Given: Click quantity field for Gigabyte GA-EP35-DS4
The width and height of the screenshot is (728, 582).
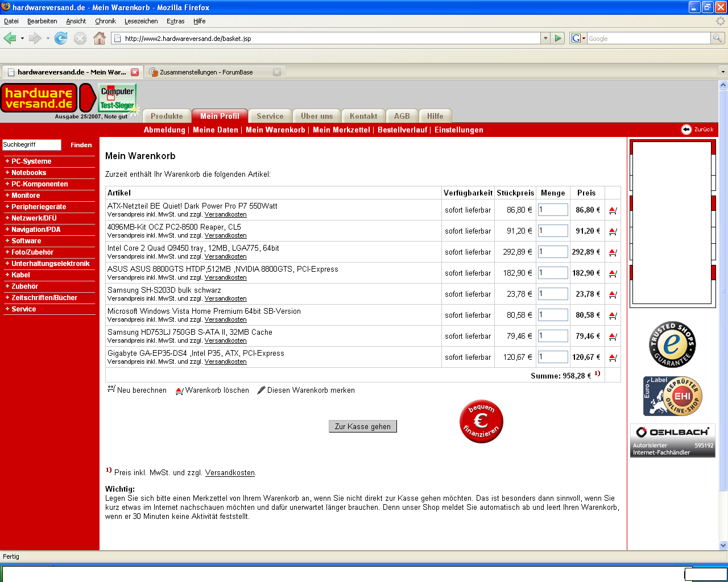Looking at the screenshot, I should 553,357.
